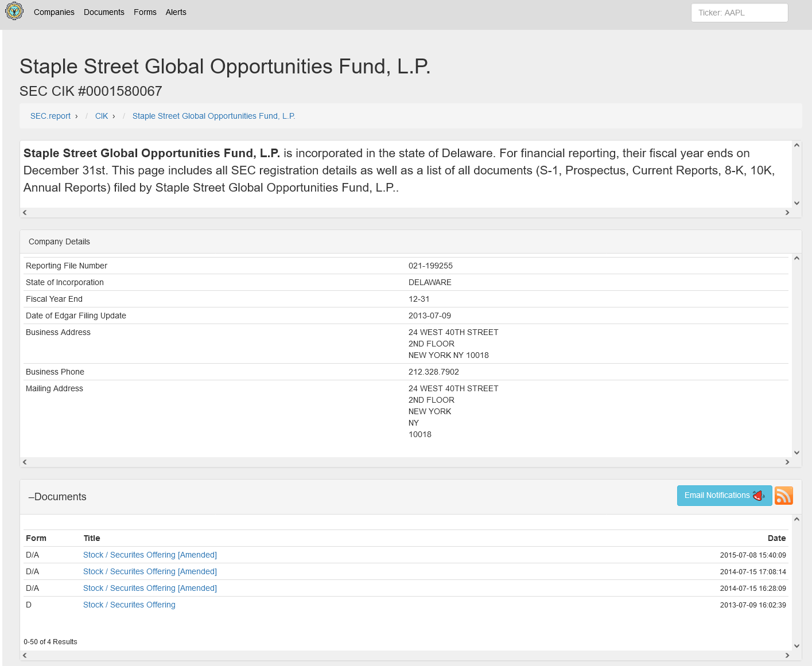Select the date 2013-07-09 Edgar Filing Update value
This screenshot has width=812, height=666.
(430, 316)
